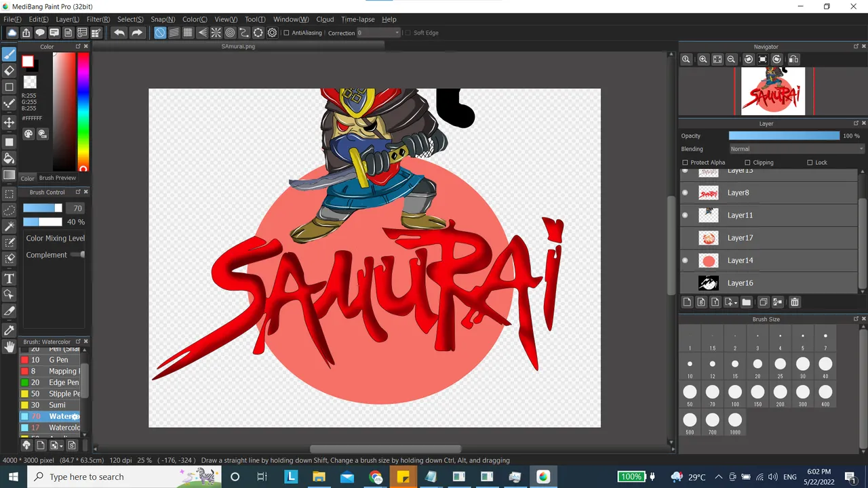The width and height of the screenshot is (868, 488).
Task: Zoom in on the Navigator
Action: 703,60
